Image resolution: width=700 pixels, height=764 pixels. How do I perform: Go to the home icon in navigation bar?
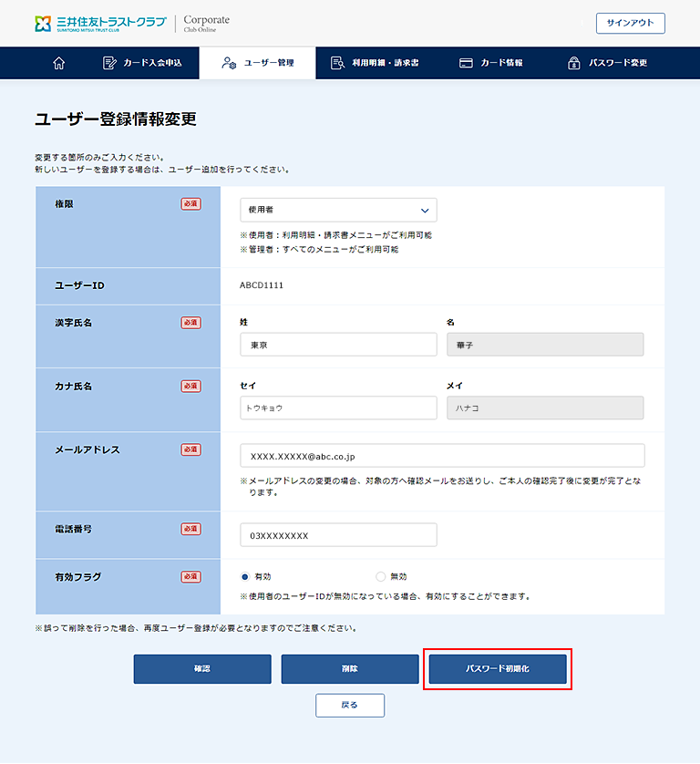pyautogui.click(x=59, y=63)
